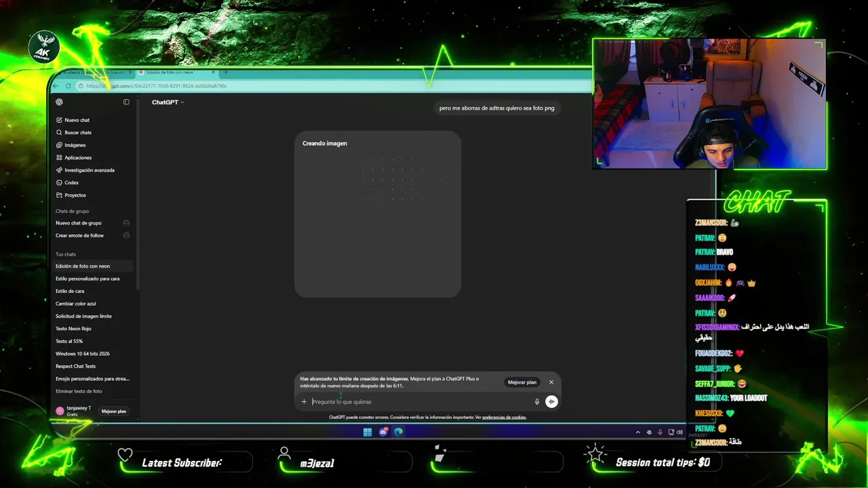
Task: Open the Imágenes section
Action: point(75,145)
